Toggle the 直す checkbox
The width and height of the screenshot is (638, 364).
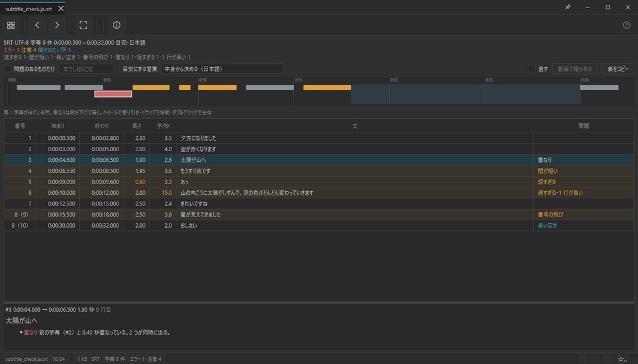coord(531,68)
